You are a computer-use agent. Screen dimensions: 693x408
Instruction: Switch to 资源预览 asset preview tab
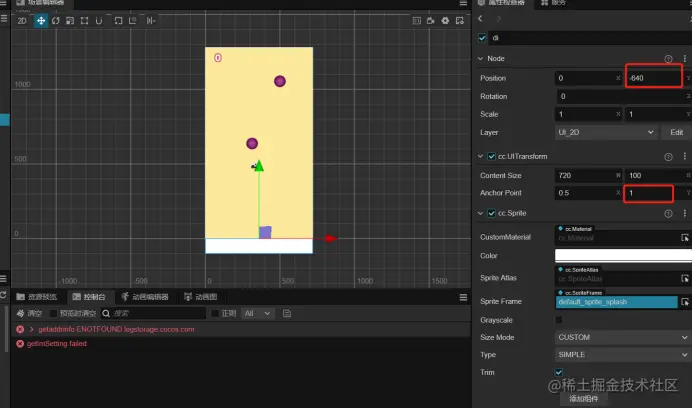tap(37, 297)
